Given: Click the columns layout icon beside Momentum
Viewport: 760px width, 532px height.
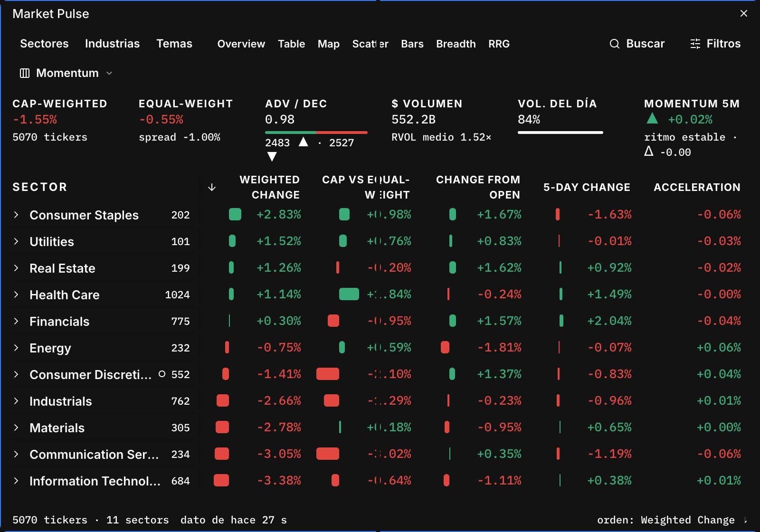Looking at the screenshot, I should tap(24, 73).
